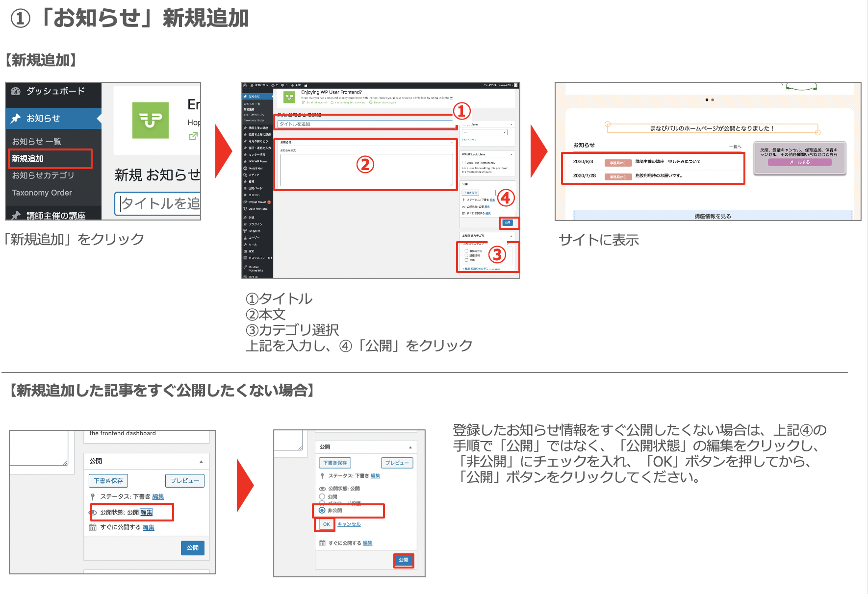Click the lock icon in admin bar
Screen dimensions: 868x594
(306, 85)
